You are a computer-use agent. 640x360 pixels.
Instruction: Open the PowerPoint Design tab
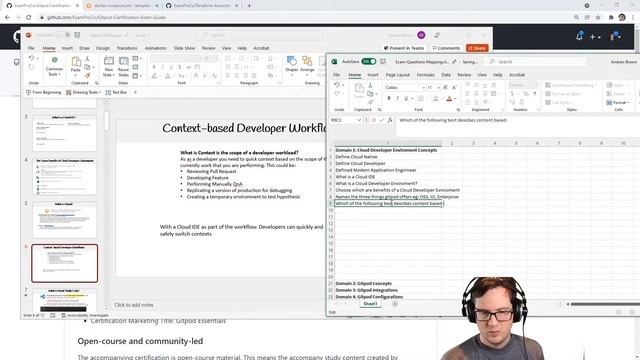pyautogui.click(x=103, y=48)
